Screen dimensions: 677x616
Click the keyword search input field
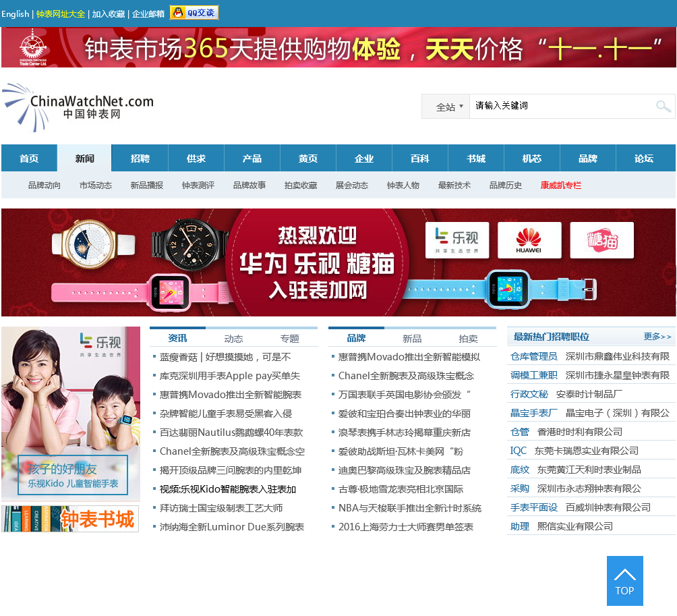(x=561, y=106)
